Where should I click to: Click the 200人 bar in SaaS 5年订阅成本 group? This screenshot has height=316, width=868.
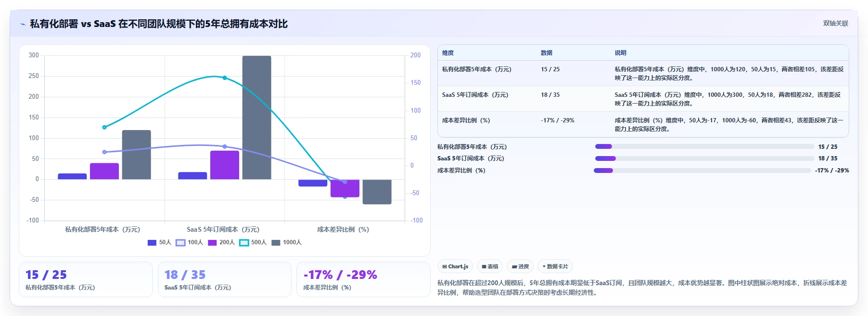coord(225,165)
